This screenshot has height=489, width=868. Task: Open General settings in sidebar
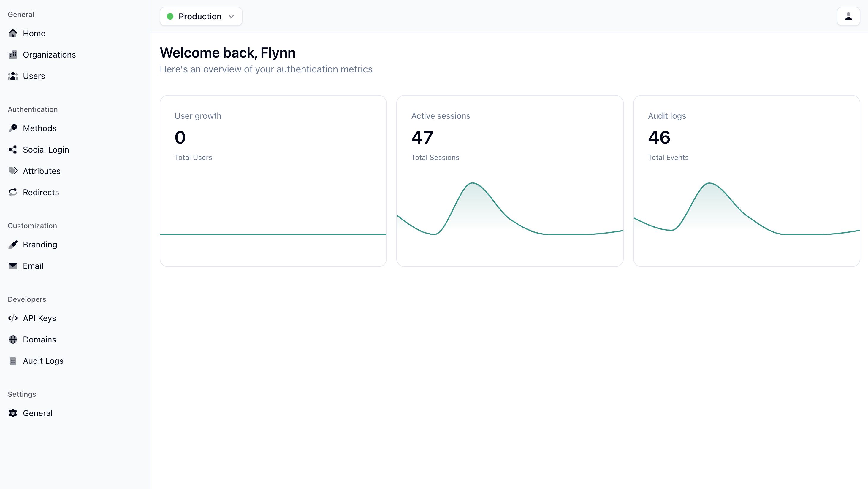tap(37, 413)
